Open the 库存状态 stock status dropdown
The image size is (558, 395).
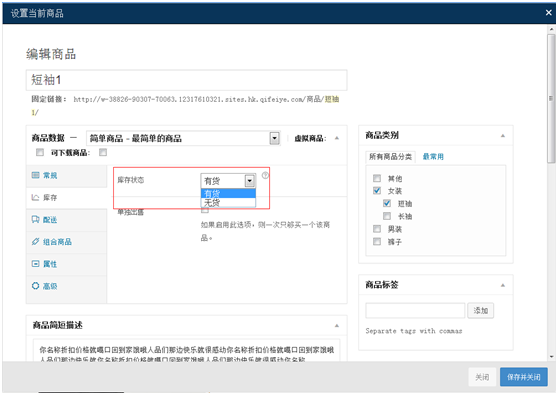(x=228, y=181)
